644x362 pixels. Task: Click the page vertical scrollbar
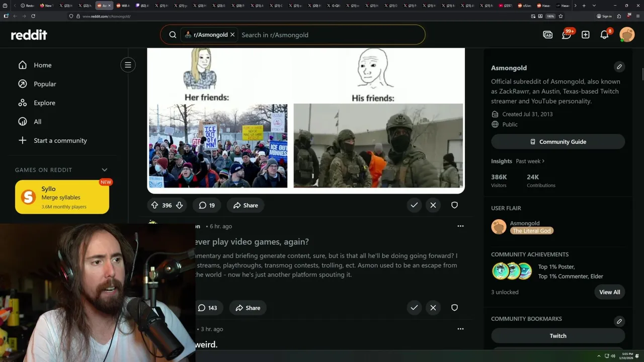click(642, 75)
